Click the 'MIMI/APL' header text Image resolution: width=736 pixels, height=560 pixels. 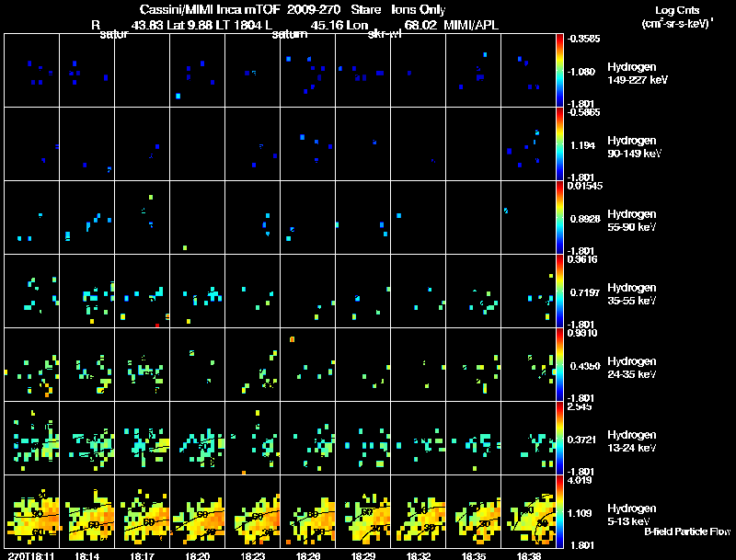pos(471,25)
